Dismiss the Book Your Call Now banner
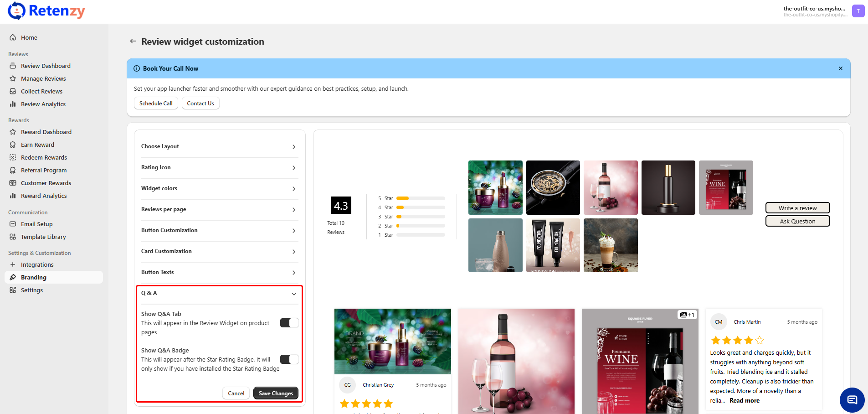 click(840, 68)
